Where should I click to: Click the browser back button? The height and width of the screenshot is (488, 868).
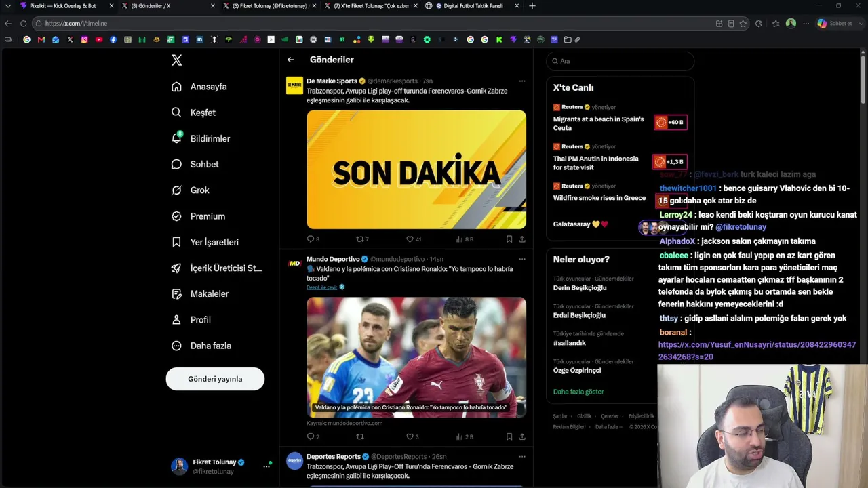pyautogui.click(x=8, y=23)
